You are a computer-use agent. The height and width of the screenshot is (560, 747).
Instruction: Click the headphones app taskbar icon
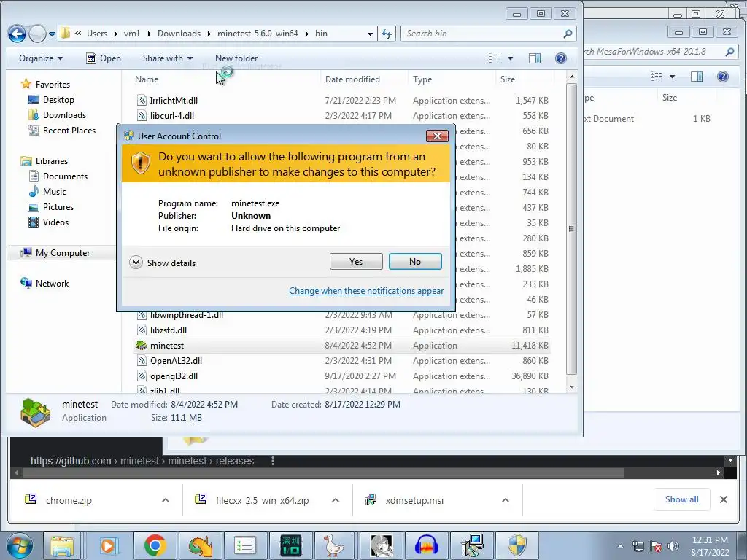[x=426, y=545]
